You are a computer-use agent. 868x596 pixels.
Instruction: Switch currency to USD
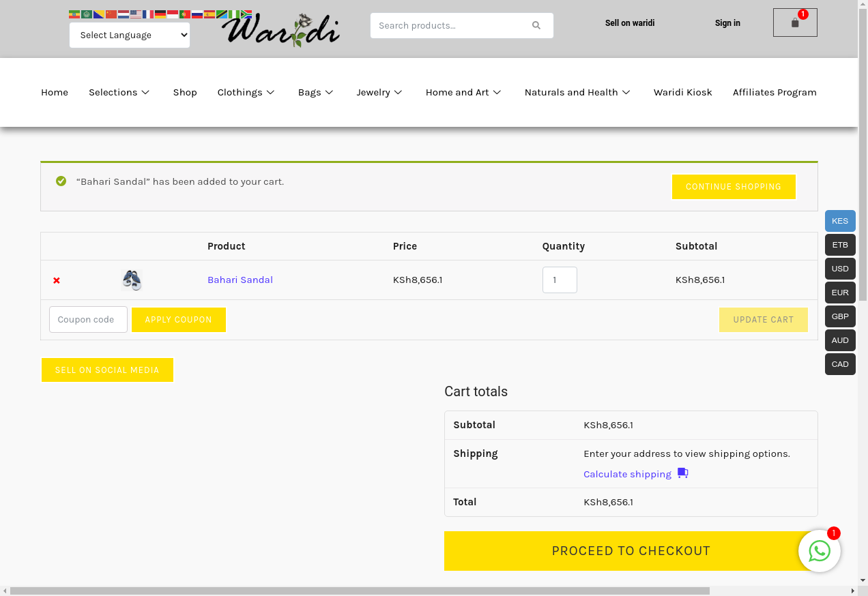[840, 269]
